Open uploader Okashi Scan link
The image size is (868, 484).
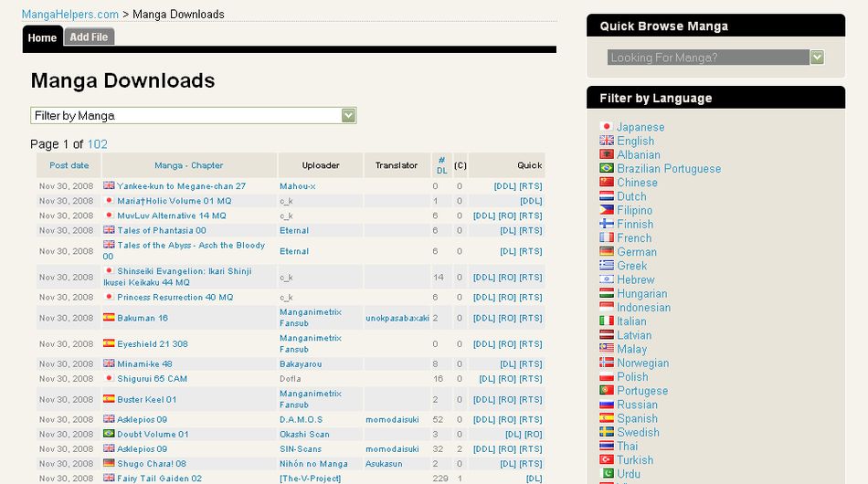(304, 435)
